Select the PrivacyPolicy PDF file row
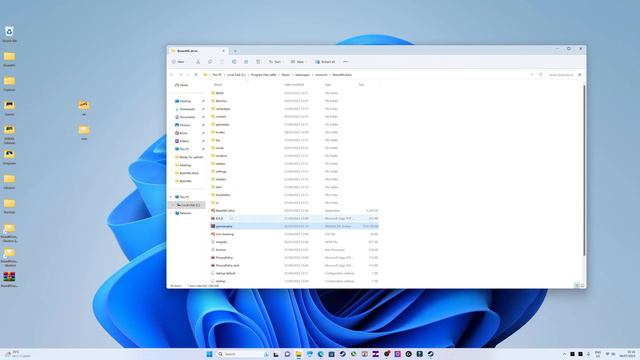640x360 pixels. [294, 258]
